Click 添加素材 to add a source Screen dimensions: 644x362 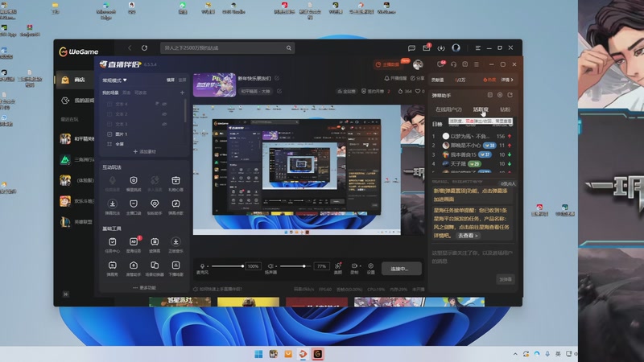click(145, 152)
